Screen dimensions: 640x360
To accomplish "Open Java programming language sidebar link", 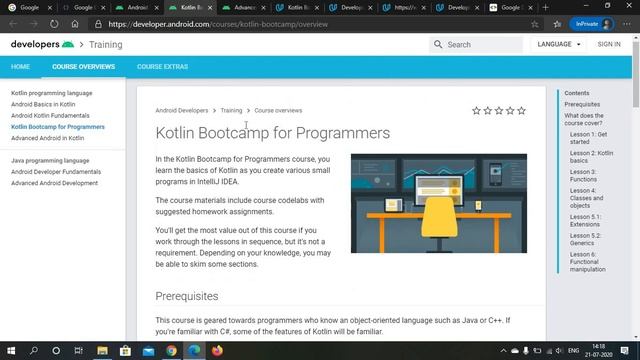I will tap(50, 160).
